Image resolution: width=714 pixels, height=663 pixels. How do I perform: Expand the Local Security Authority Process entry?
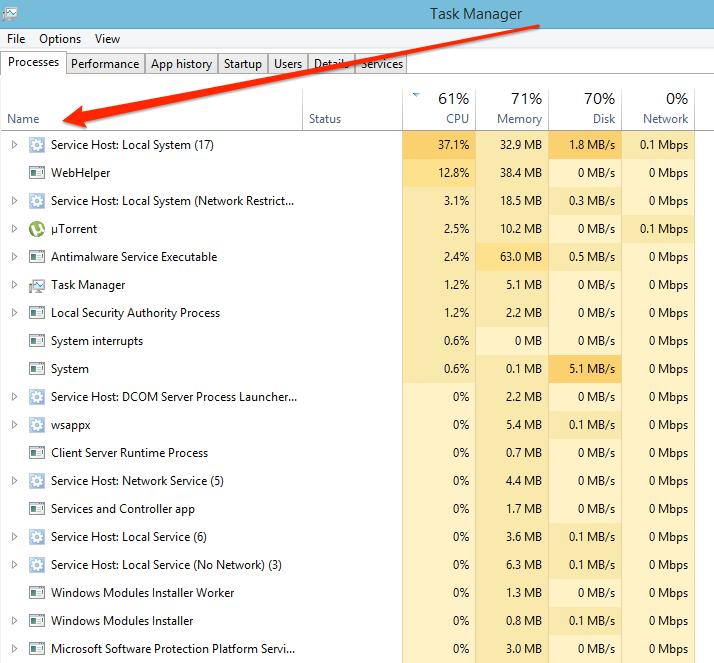pyautogui.click(x=14, y=313)
